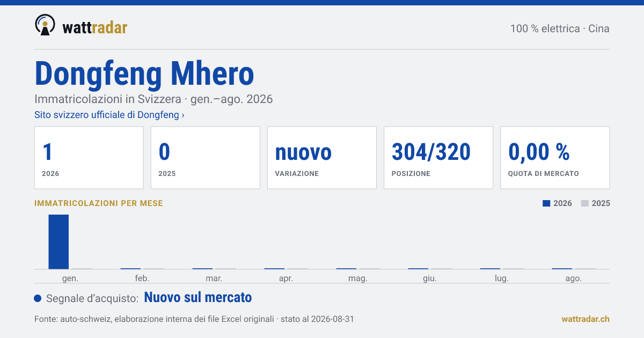This screenshot has height=338, width=644.
Task: Click the gray 2025 legend swatch
Action: tap(585, 203)
